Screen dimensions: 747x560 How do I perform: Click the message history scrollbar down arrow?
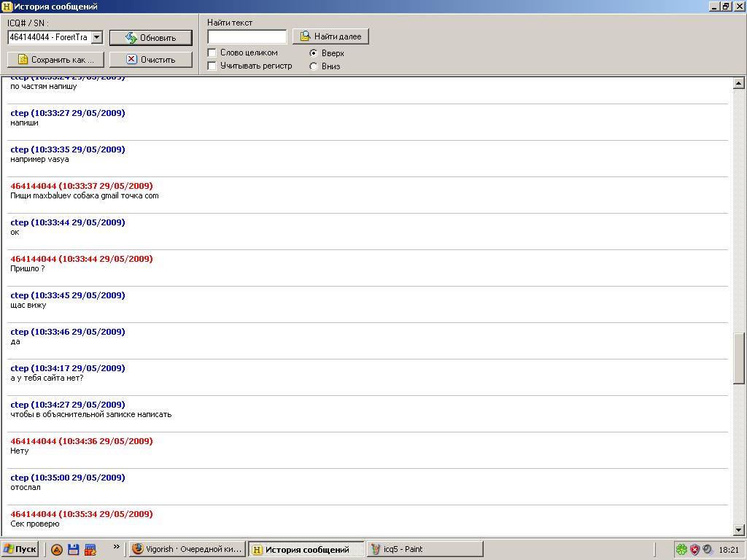pyautogui.click(x=739, y=530)
